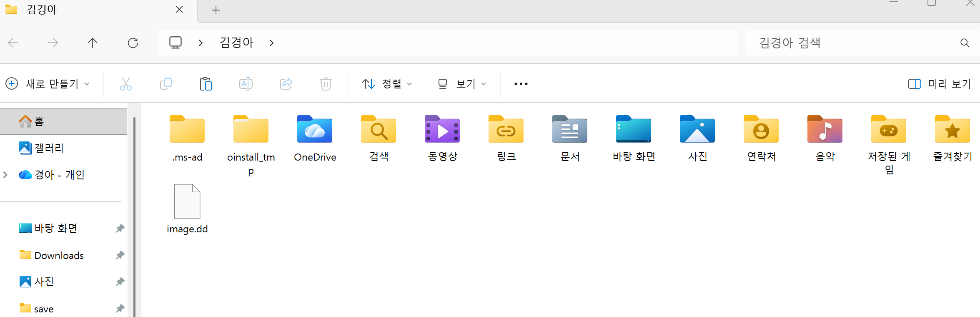Toggle the 미리 보기 preview pane
Screen dimensions: 980x317
click(x=939, y=84)
